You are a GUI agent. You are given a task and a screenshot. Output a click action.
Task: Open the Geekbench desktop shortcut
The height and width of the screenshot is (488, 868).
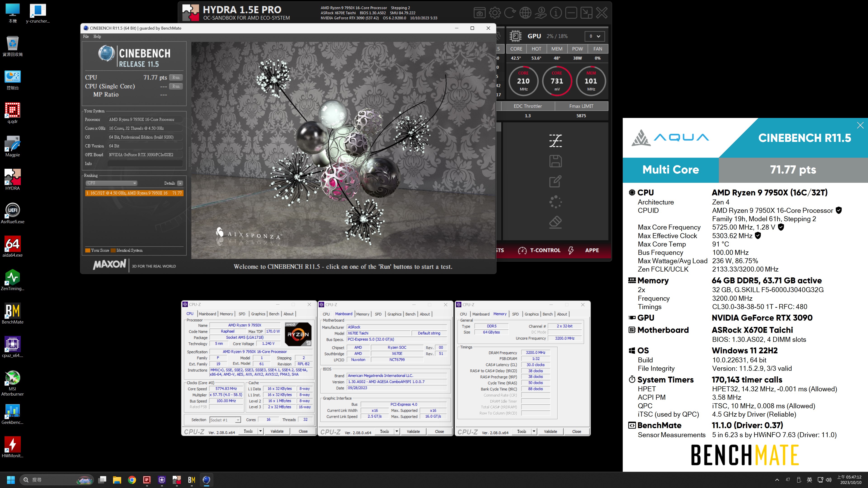(x=12, y=414)
